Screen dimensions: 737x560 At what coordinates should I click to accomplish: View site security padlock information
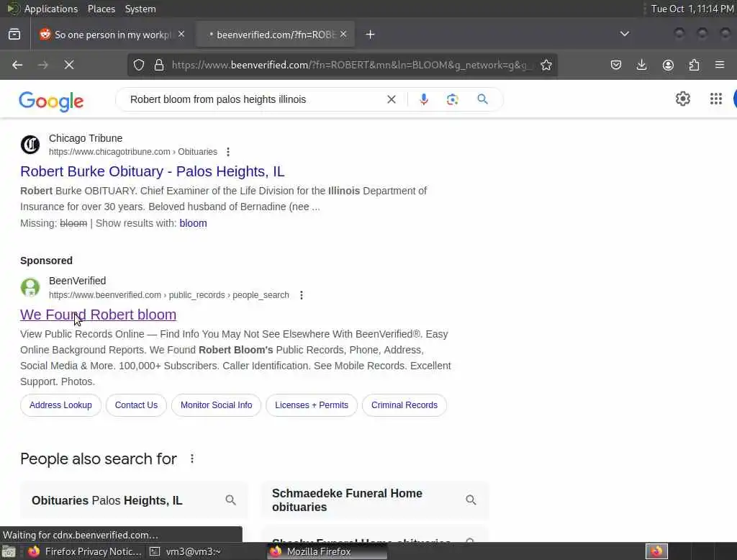(159, 65)
